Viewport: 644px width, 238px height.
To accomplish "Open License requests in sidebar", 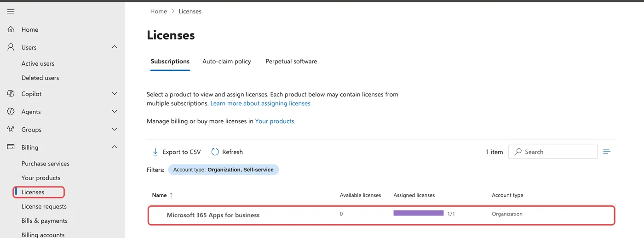I will coord(44,206).
